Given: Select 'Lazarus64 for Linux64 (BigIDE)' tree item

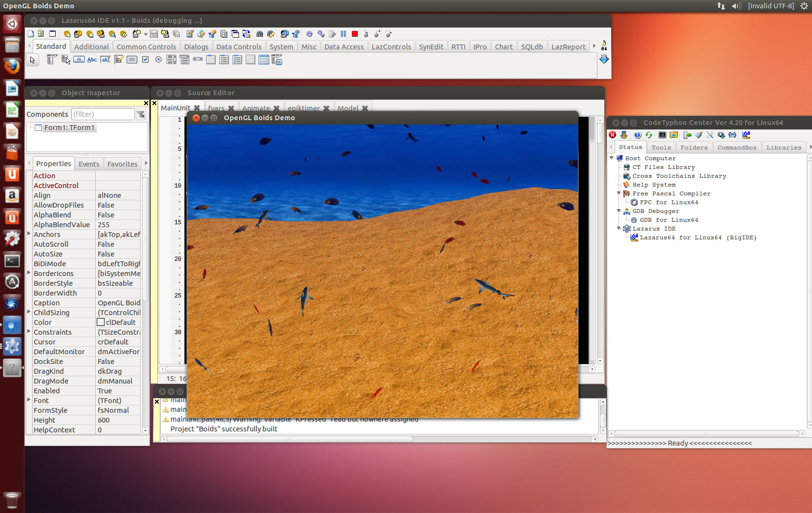Looking at the screenshot, I should (x=698, y=237).
